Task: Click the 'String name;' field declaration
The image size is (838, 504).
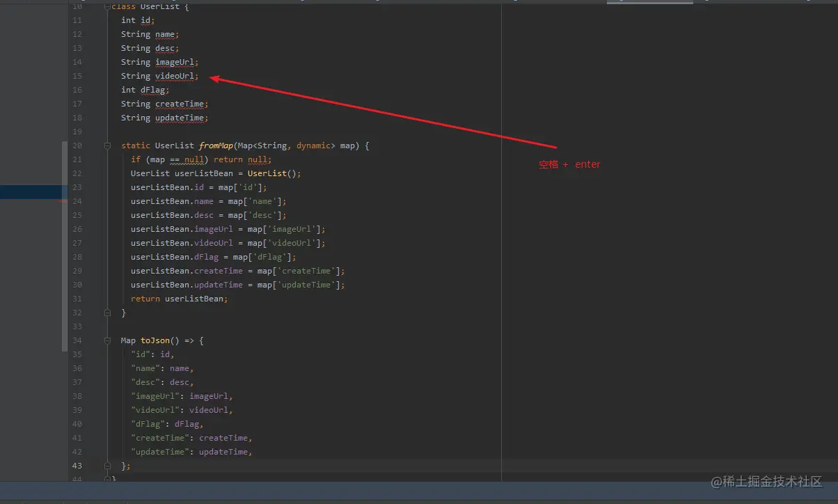Action: point(150,34)
